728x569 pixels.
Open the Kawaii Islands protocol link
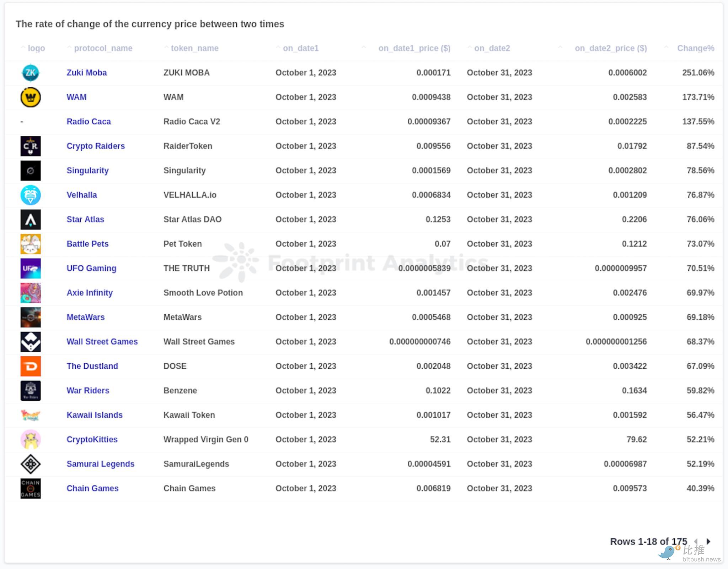point(95,415)
